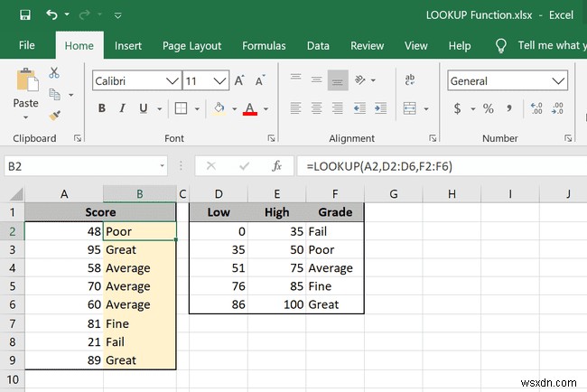Open the View tab
Viewport: 587px width, 392px height.
click(x=416, y=46)
